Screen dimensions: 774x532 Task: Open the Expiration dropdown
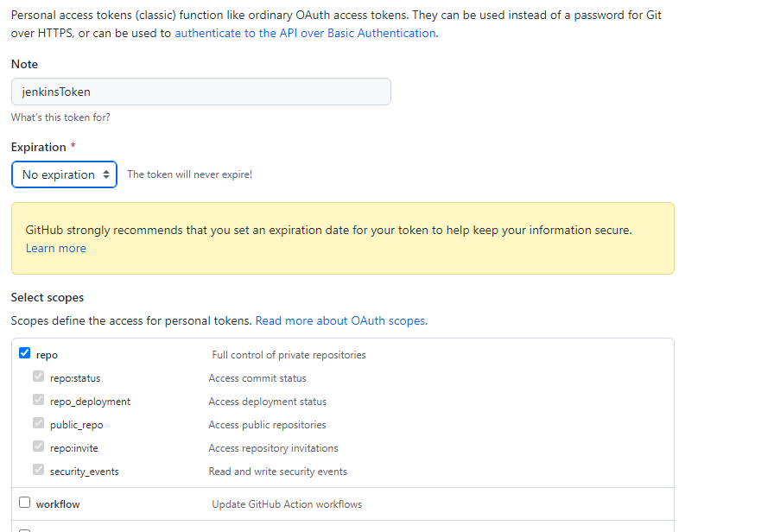(x=64, y=174)
